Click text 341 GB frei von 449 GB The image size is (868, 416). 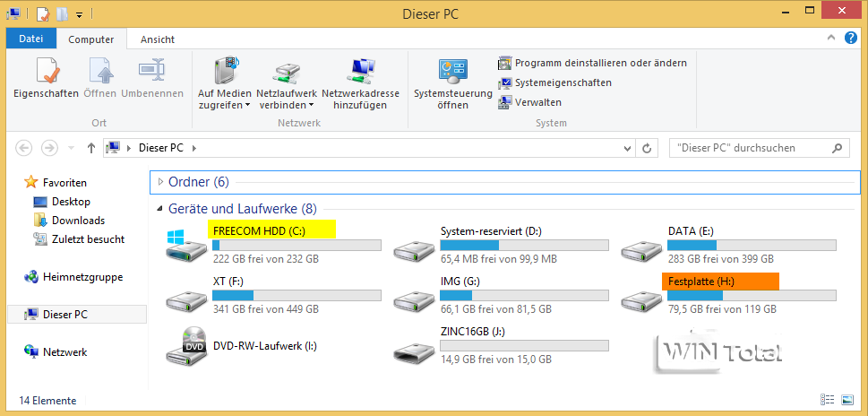(x=266, y=309)
